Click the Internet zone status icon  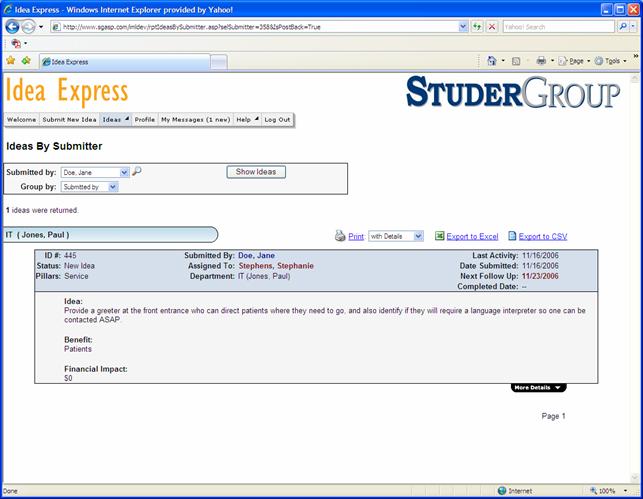[502, 491]
